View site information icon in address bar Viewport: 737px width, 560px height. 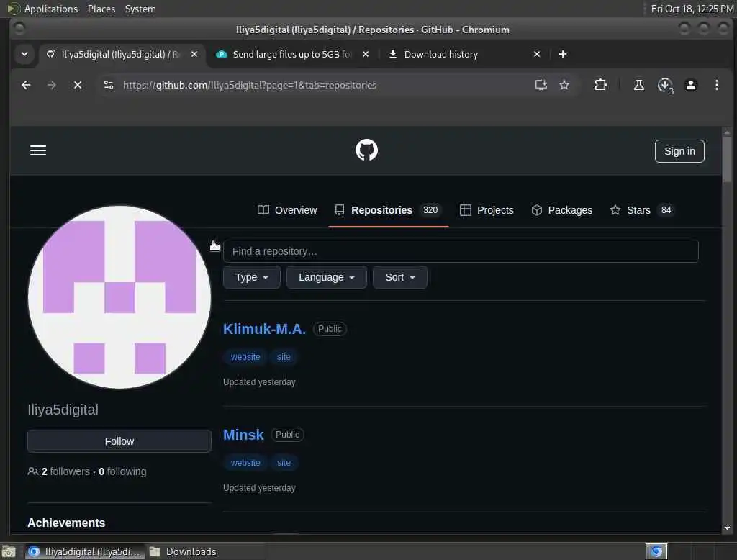coord(109,85)
